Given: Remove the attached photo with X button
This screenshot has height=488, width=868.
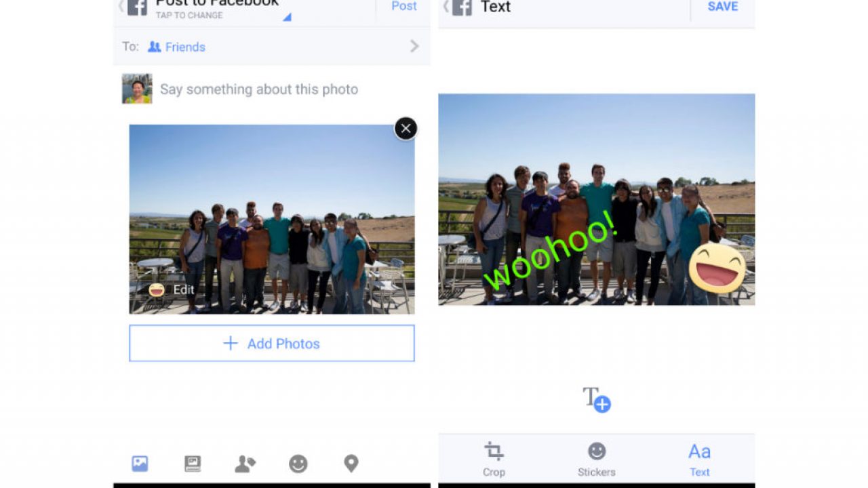Looking at the screenshot, I should (406, 128).
